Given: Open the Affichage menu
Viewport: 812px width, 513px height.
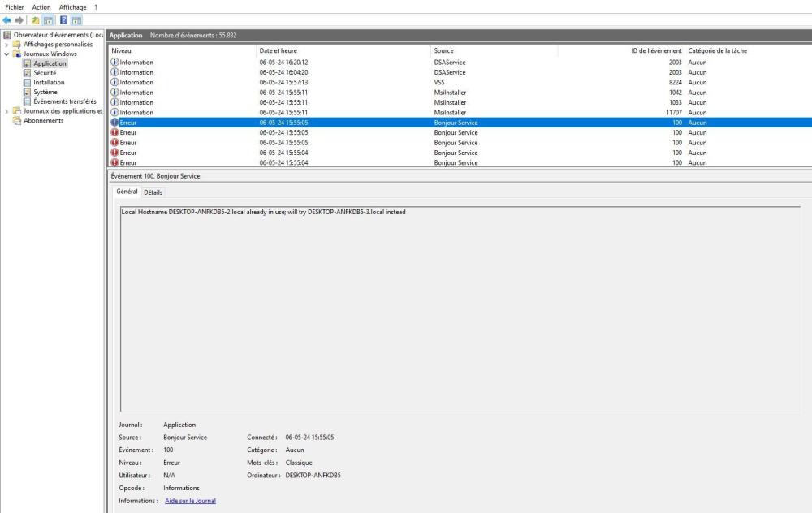Looking at the screenshot, I should (x=73, y=7).
